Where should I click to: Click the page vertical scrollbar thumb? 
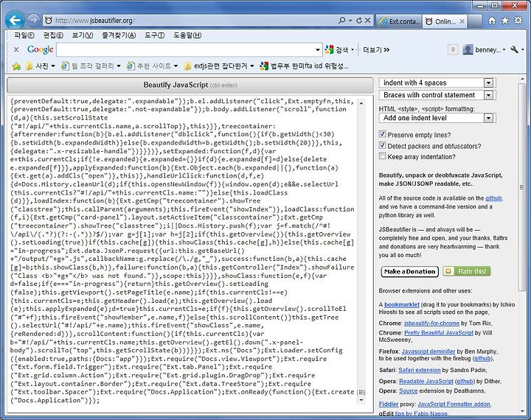(x=521, y=188)
